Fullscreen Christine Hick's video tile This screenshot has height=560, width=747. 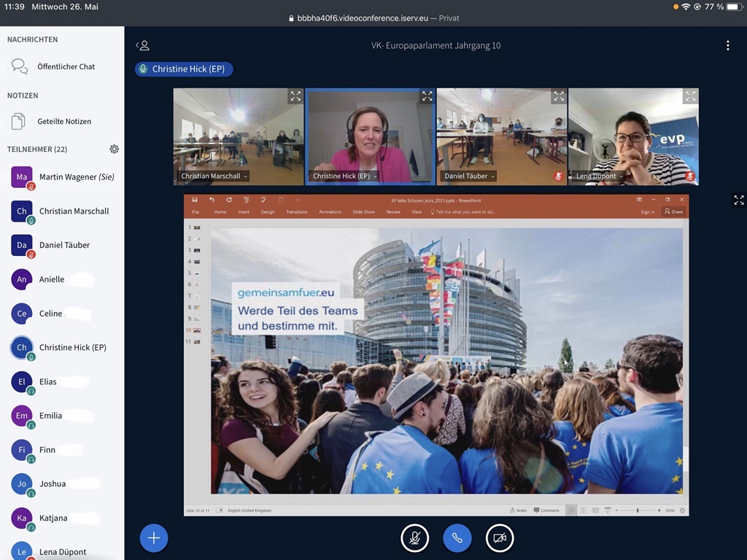[x=427, y=96]
